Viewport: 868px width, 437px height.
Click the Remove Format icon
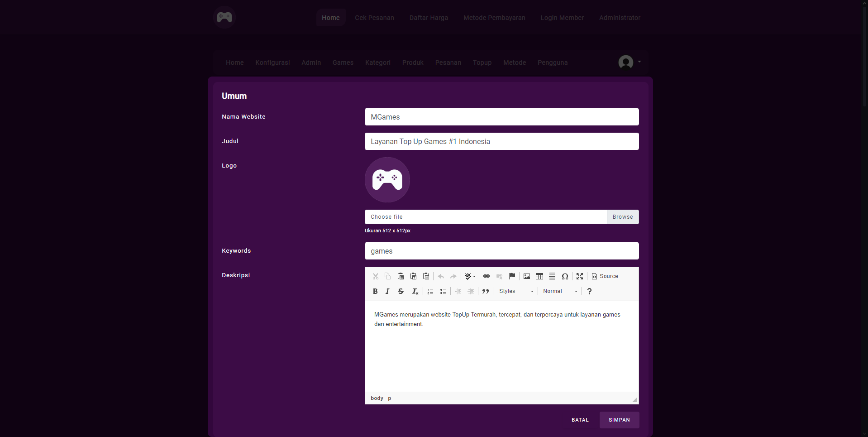tap(415, 291)
